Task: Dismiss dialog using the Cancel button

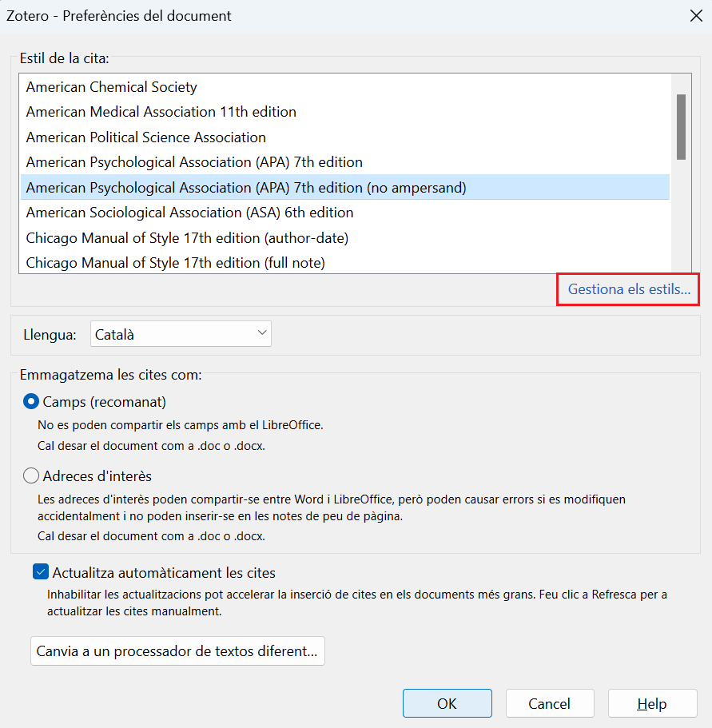Action: point(550,703)
